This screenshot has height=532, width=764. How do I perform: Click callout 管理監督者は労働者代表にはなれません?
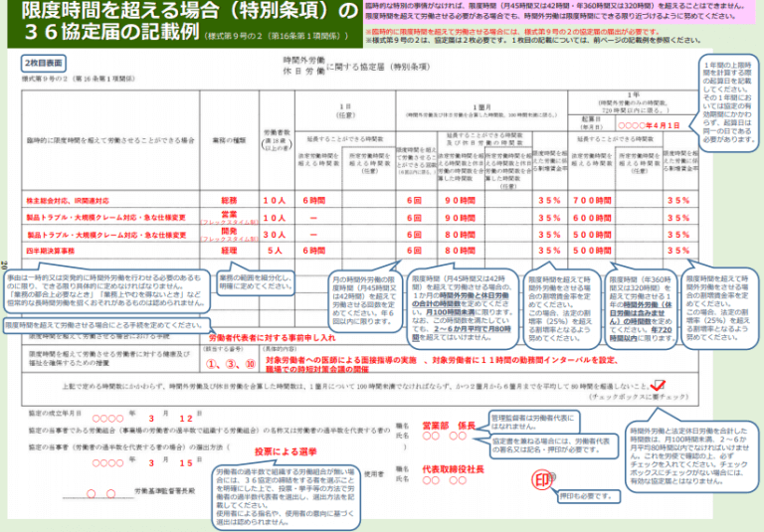[x=534, y=422]
